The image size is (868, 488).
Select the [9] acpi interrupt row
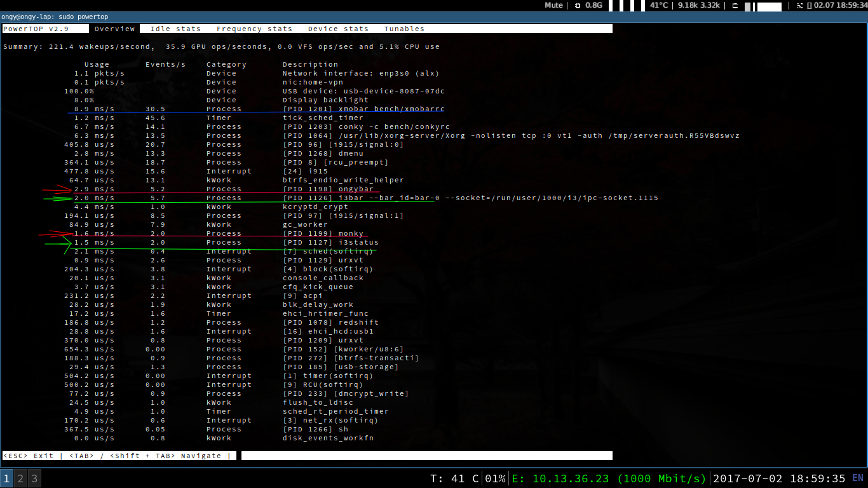193,295
